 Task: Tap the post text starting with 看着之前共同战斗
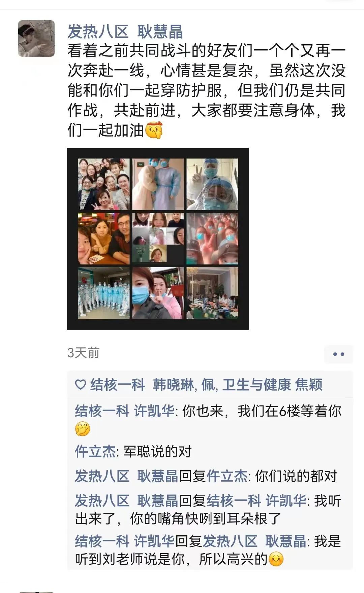(206, 90)
